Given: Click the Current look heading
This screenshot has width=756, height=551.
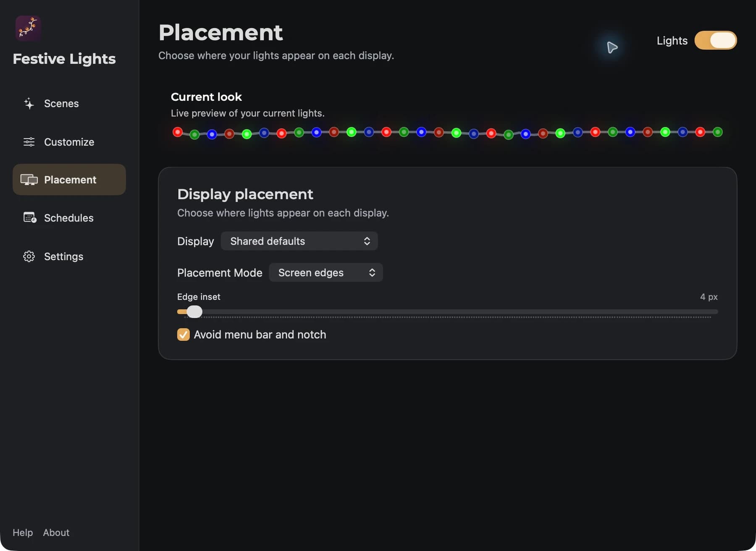Looking at the screenshot, I should point(206,97).
